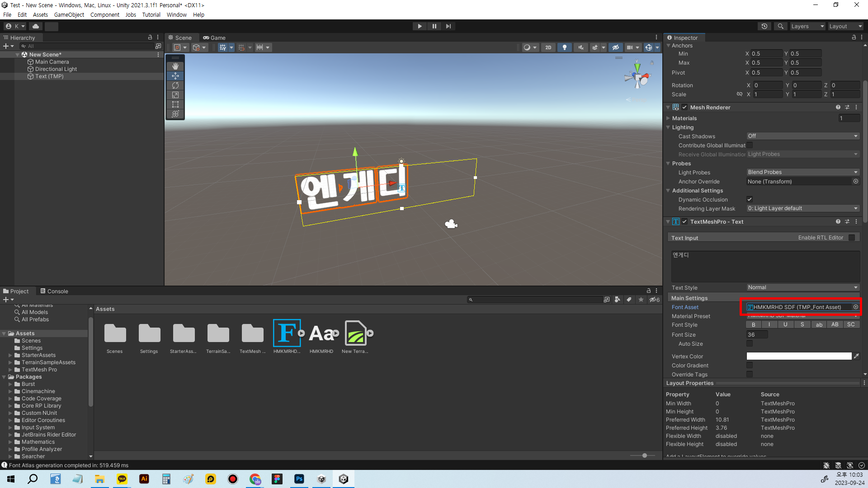Click the favorites star filter icon

point(641,300)
